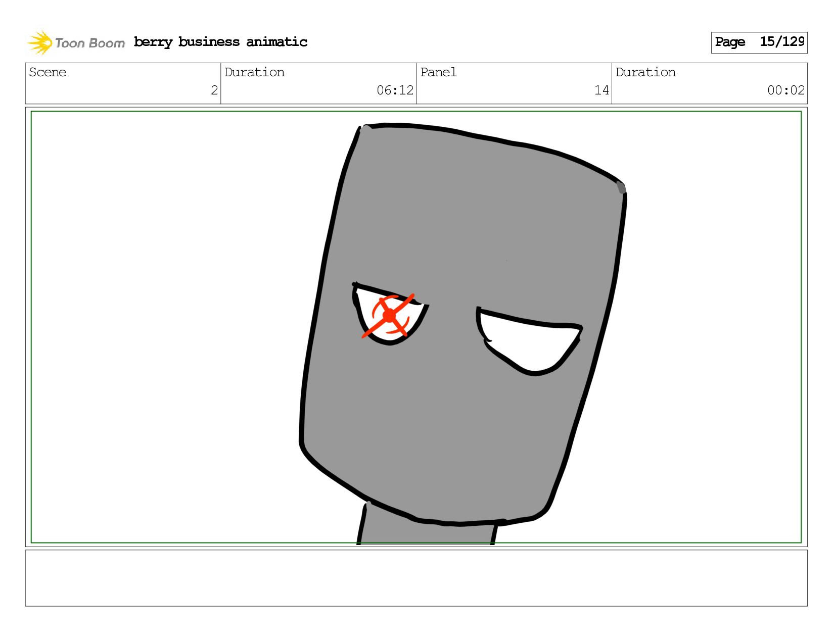Click the storyboard panel drawing thumbnail

(416, 327)
